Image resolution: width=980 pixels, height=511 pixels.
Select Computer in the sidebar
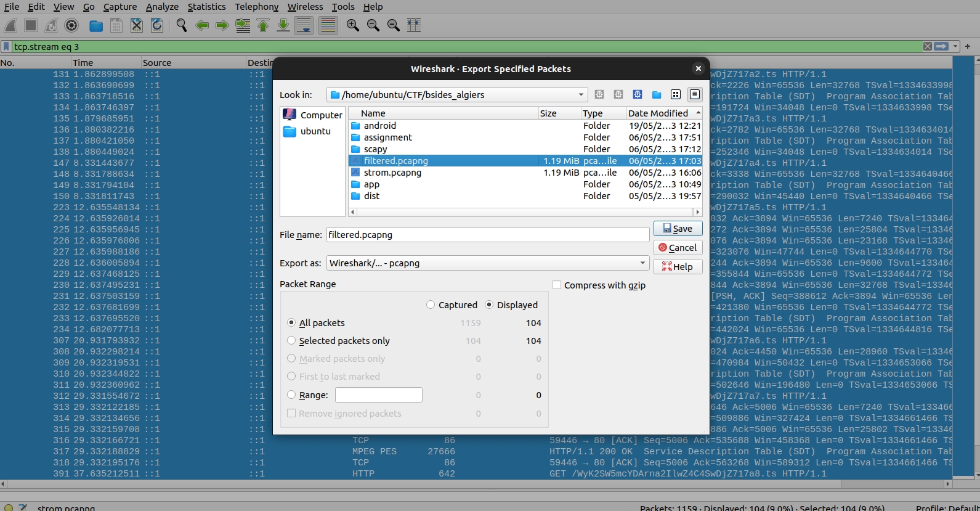coord(312,115)
